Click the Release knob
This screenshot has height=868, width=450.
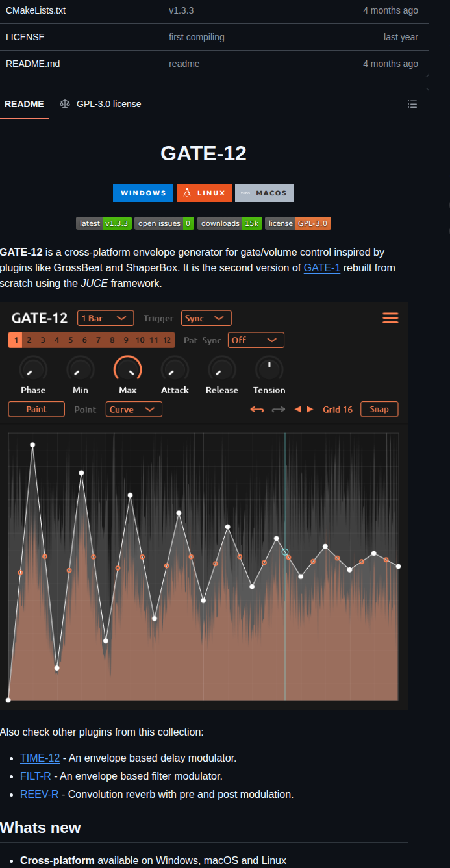222,369
